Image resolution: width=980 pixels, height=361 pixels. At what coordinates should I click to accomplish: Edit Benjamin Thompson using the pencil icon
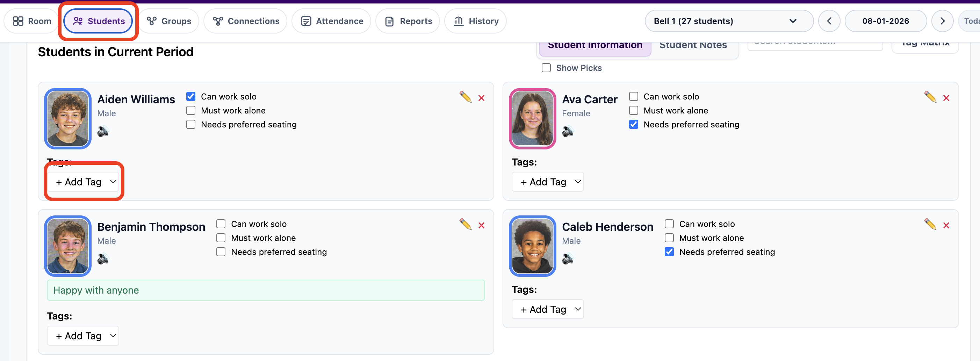click(x=465, y=224)
